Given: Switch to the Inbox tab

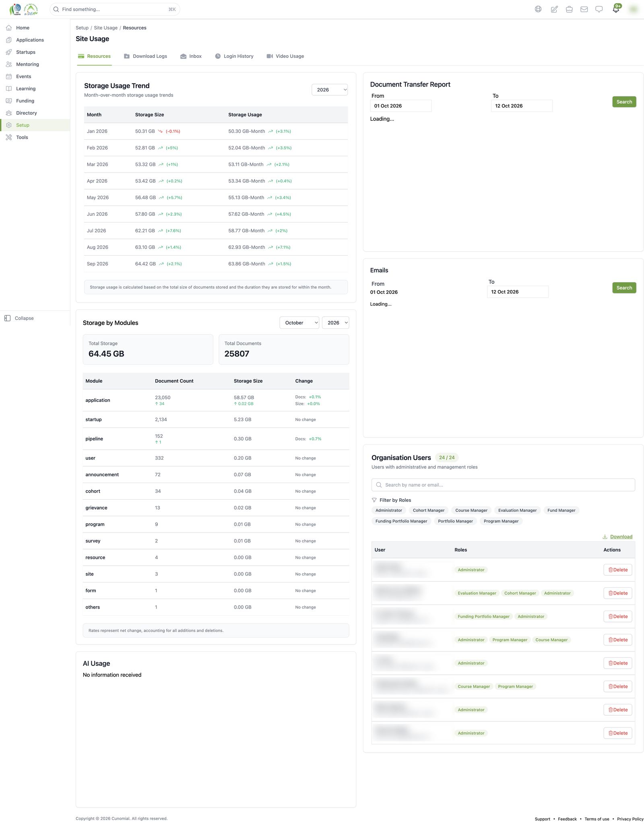Looking at the screenshot, I should 191,56.
